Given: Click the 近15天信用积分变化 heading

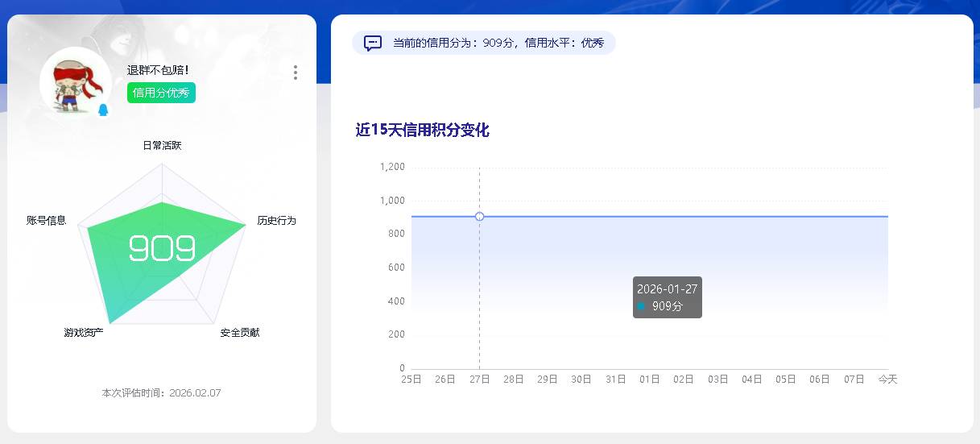Looking at the screenshot, I should pos(423,130).
